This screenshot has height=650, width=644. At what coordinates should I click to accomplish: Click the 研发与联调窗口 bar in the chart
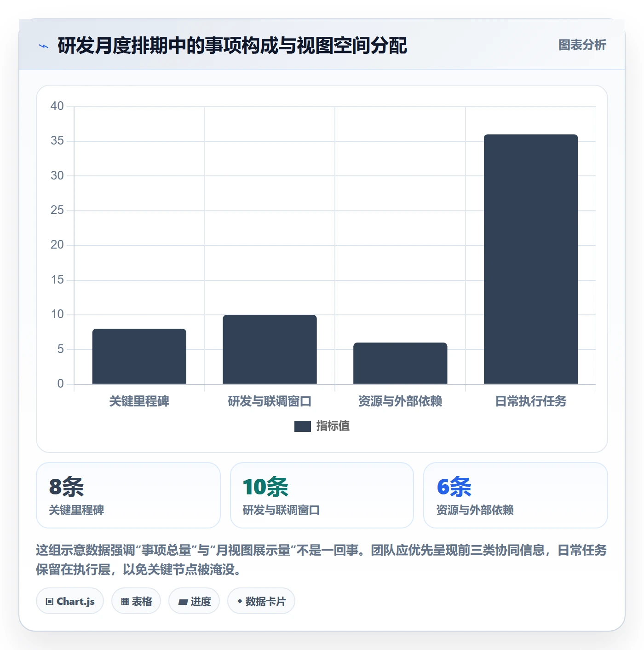point(270,349)
